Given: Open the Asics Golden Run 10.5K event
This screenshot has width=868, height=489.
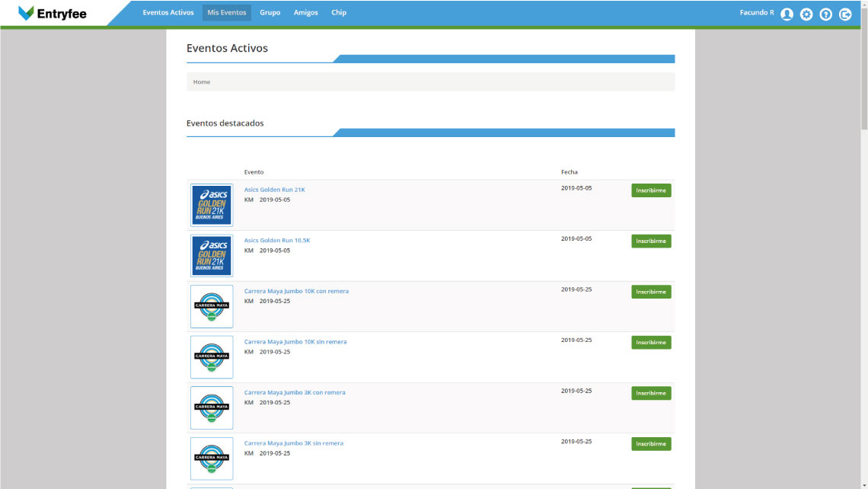Looking at the screenshot, I should pyautogui.click(x=277, y=241).
